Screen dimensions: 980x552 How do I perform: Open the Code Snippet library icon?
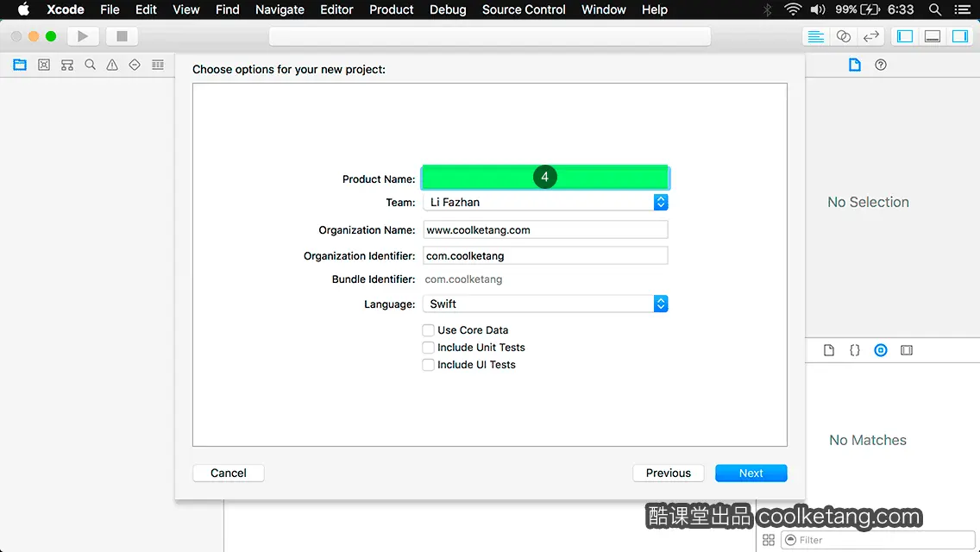[854, 350]
